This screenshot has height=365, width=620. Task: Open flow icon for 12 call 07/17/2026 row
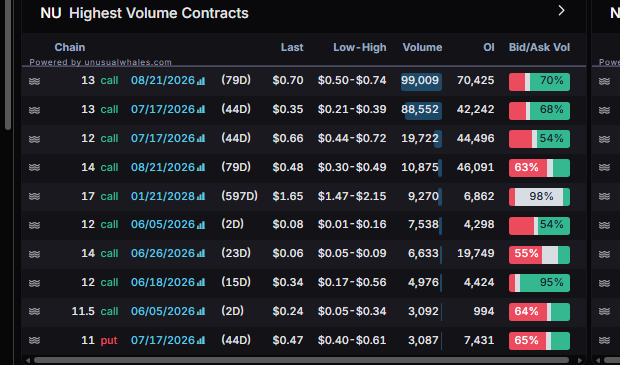point(34,139)
